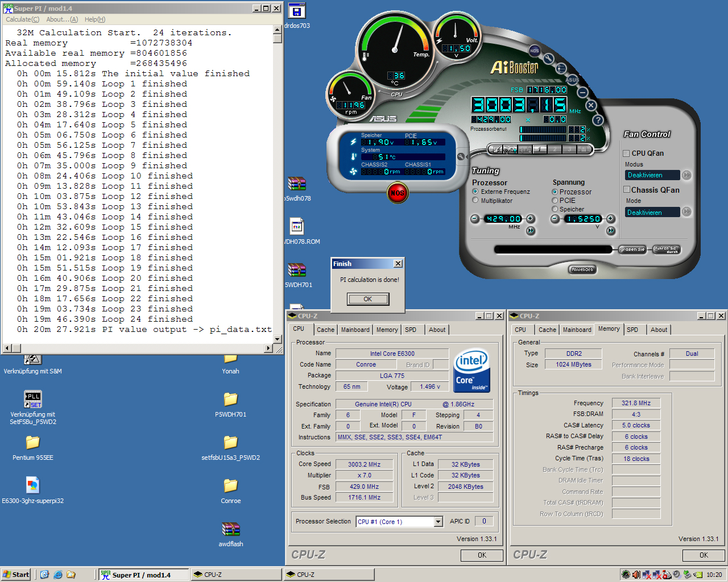Open the Verknüpfung mit SetFSBu_P5WD2 shortcut
The image size is (728, 582).
[x=33, y=399]
